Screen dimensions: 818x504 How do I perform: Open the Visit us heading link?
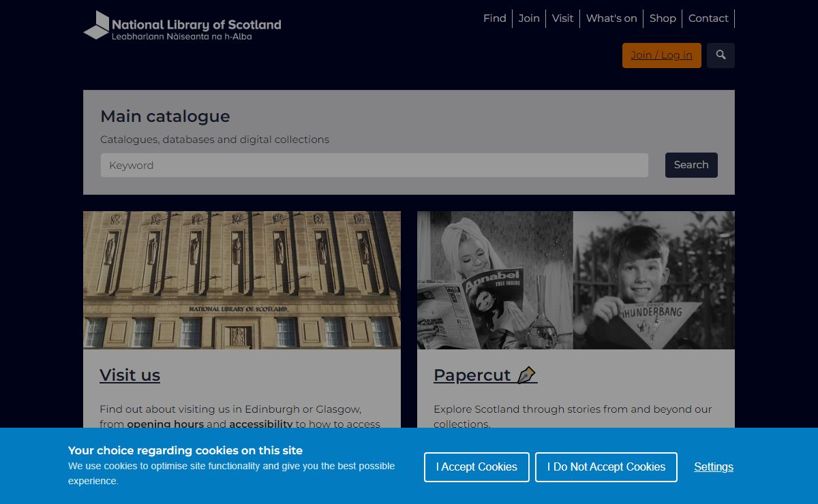[x=130, y=375]
